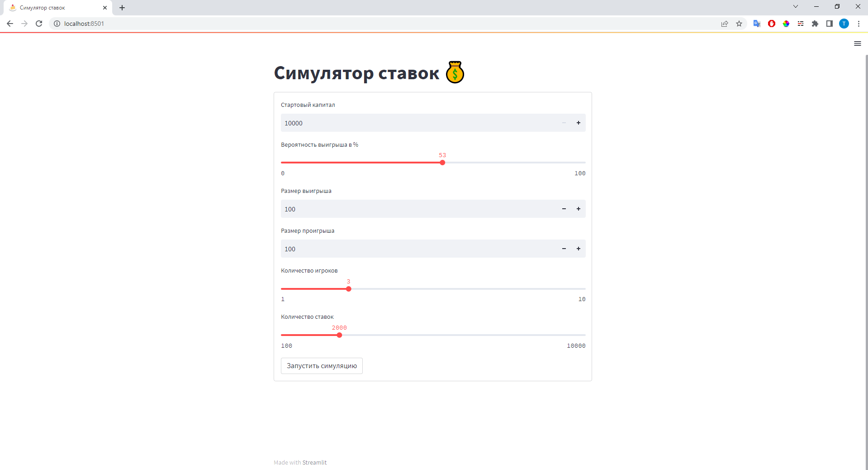Open the Streamlit link in the footer

pos(314,462)
